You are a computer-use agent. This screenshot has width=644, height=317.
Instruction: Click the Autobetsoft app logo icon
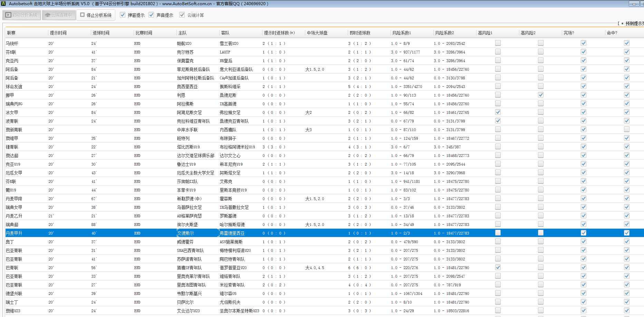click(x=3, y=4)
